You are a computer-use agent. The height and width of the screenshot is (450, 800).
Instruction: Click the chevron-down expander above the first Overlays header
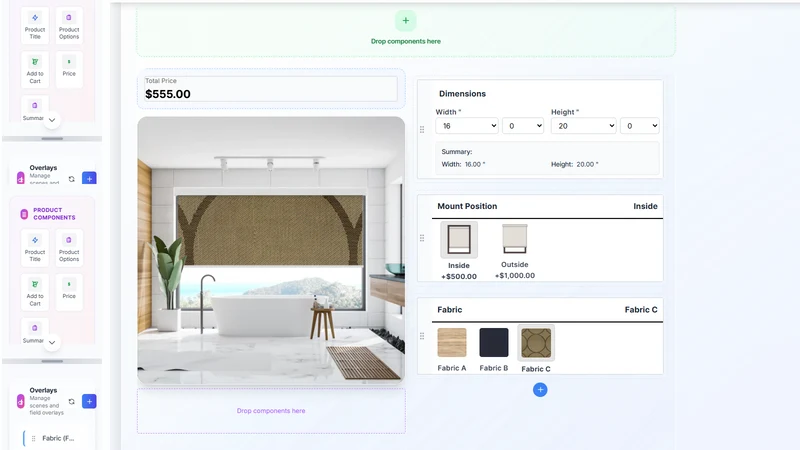(x=52, y=120)
